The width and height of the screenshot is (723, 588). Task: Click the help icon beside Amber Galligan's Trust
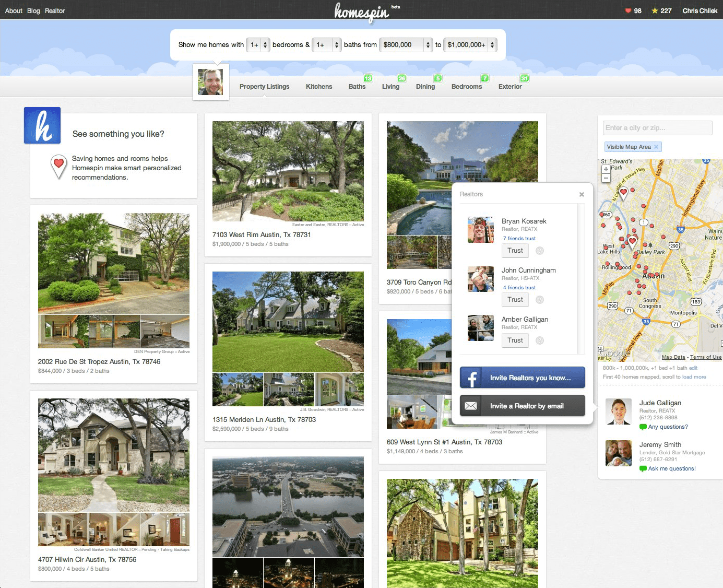tap(540, 340)
